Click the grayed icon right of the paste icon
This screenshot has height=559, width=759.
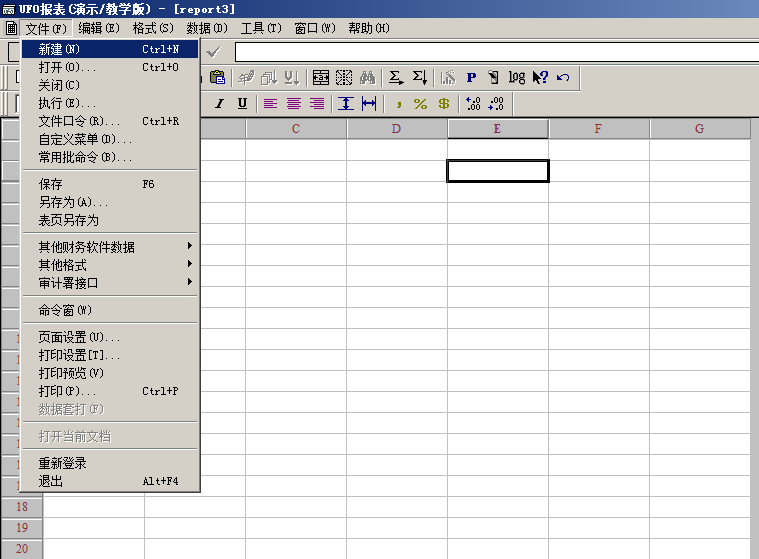point(246,77)
